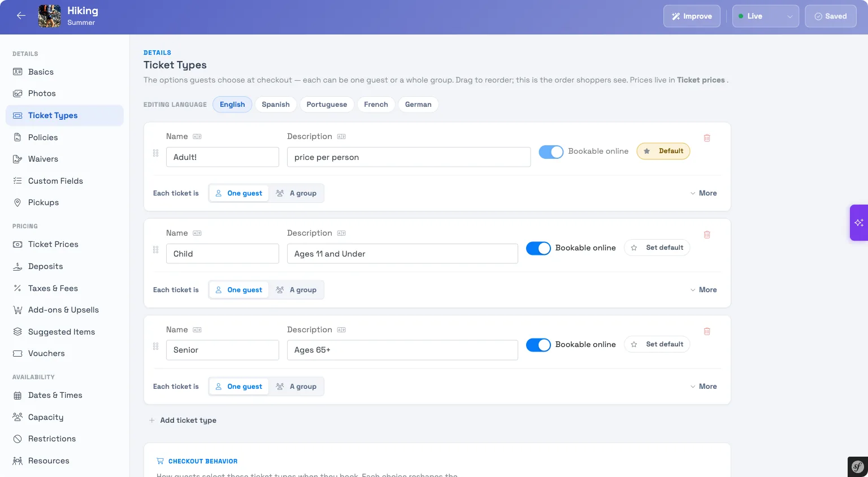
Task: Set Senior ticket as default
Action: 657,344
